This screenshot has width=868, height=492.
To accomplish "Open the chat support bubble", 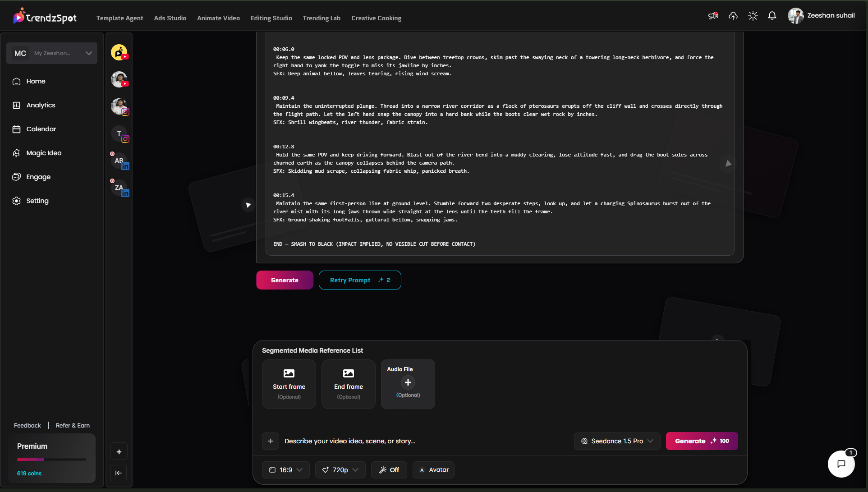I will pos(841,464).
